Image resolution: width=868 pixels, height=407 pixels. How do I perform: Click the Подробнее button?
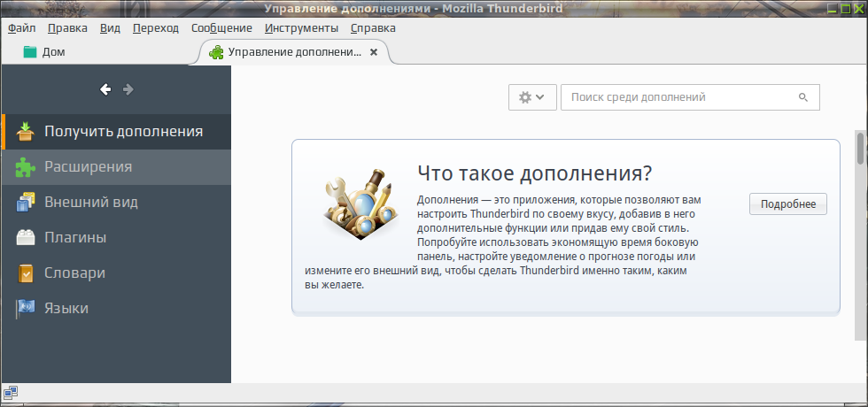tap(788, 204)
